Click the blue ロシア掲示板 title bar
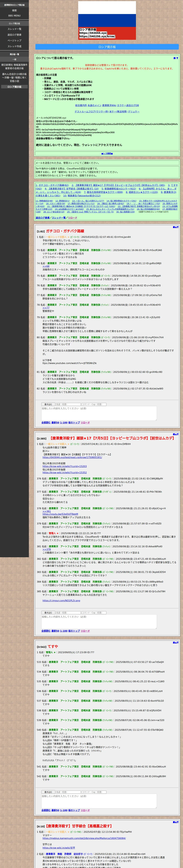Viewport: 183px width, 868px height. pos(107,47)
